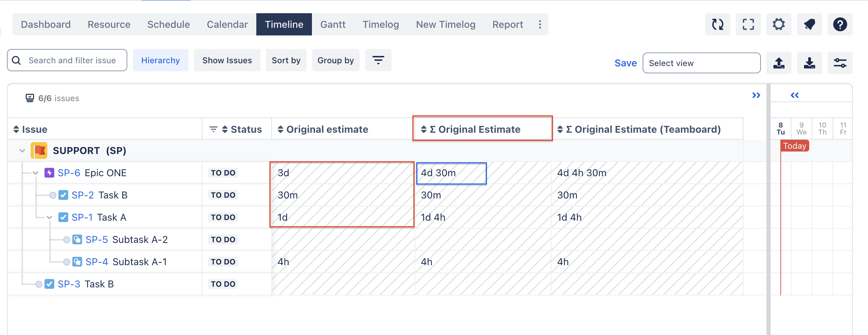Click the circle marker beside SP-3
Viewport: 868px width, 335px height.
coord(39,284)
